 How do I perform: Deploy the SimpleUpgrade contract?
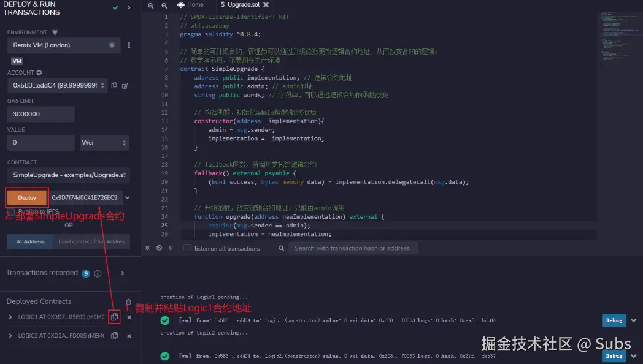(27, 197)
